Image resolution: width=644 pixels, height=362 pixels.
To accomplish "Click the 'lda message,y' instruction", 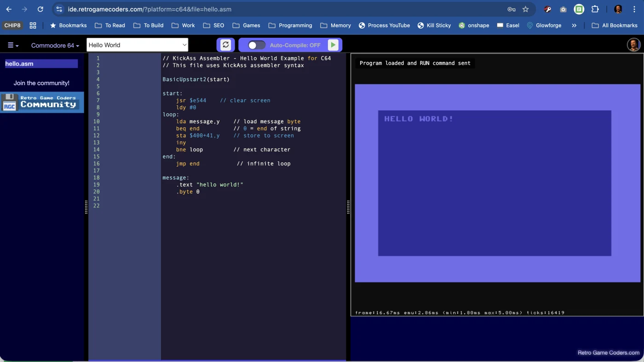I will 198,121.
